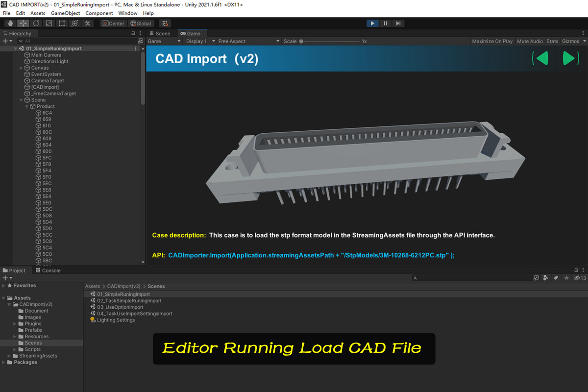This screenshot has width=588, height=392.
Task: Switch to Scene tab
Action: 160,33
